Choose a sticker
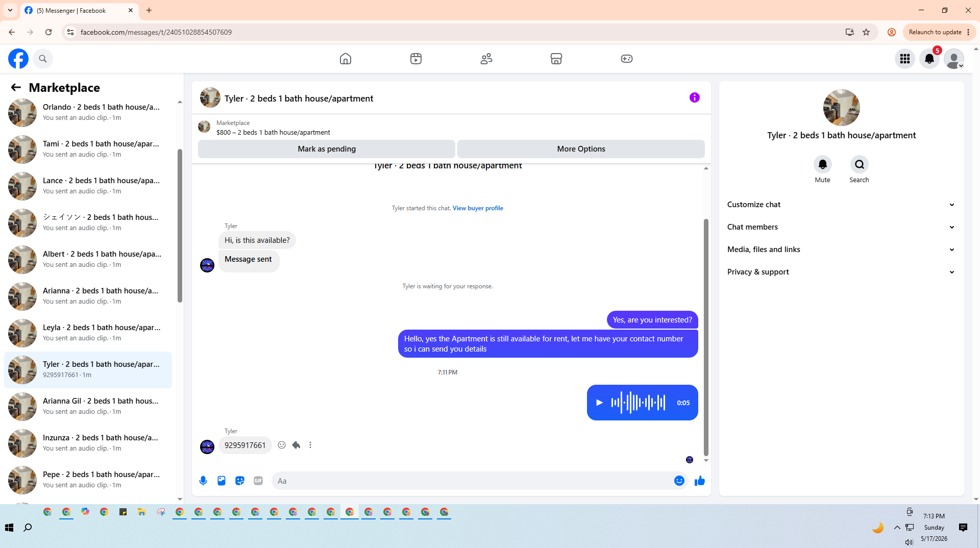Image resolution: width=980 pixels, height=548 pixels. [240, 481]
